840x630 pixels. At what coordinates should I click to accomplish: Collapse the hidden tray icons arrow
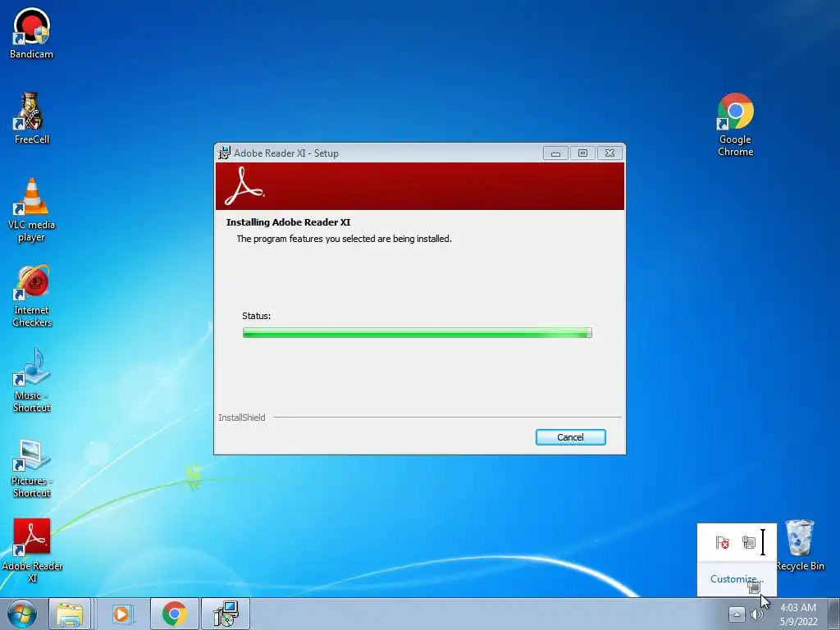click(x=737, y=614)
